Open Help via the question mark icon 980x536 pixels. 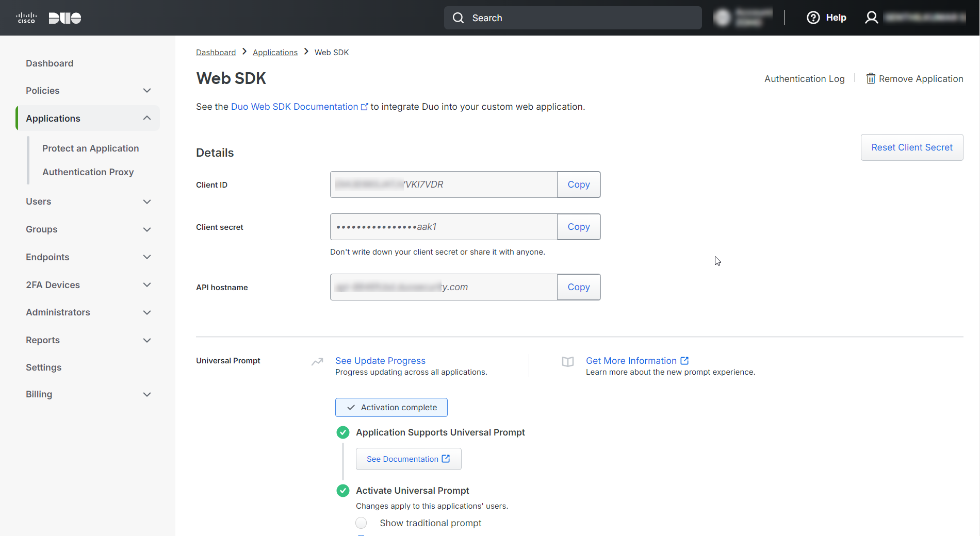813,18
